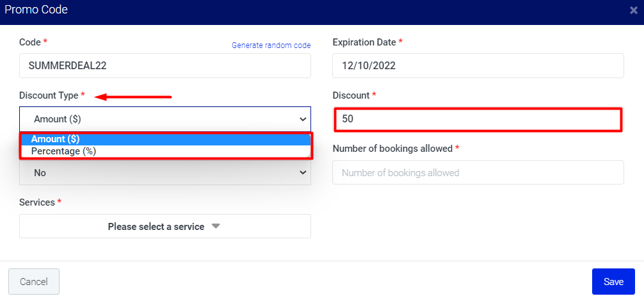Click the Services dropdown triangle arrow

click(216, 226)
